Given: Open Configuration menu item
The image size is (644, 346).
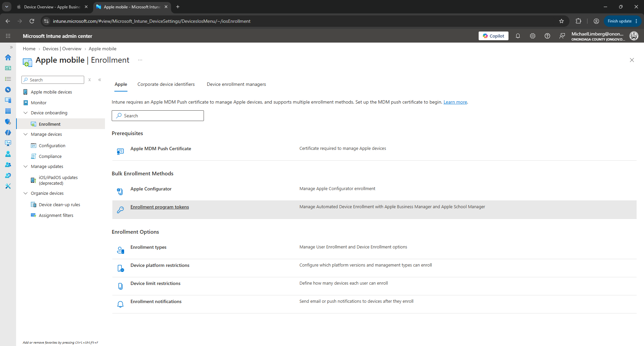Looking at the screenshot, I should pos(52,146).
